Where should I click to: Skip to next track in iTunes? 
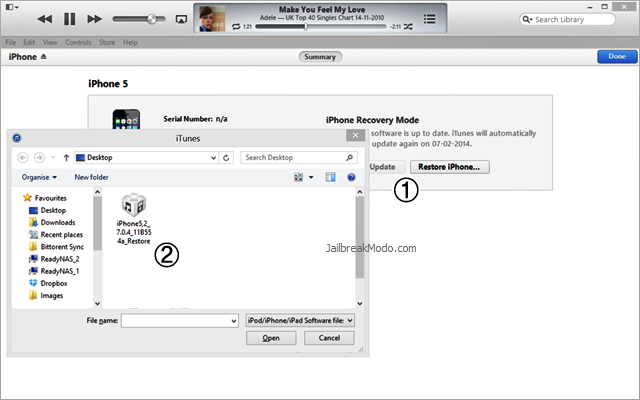click(94, 19)
